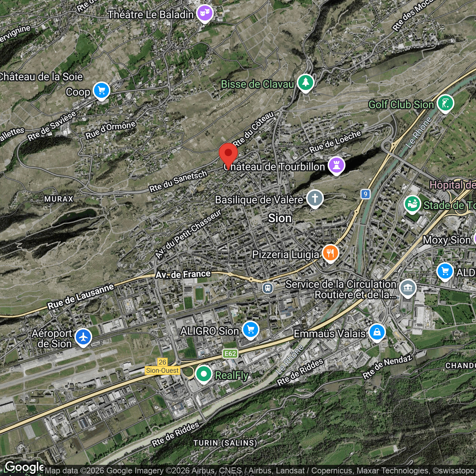Viewport: 476px width, 476px height.
Task: Open the Coop shopping cart marker
Action: (101, 91)
